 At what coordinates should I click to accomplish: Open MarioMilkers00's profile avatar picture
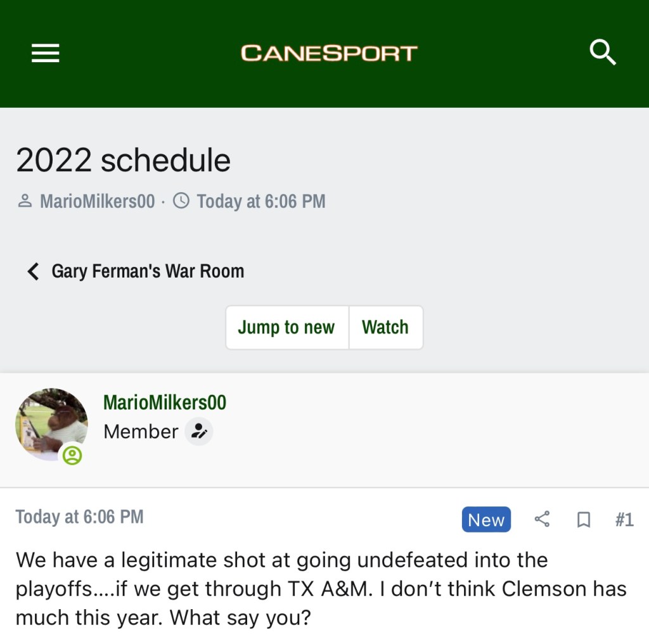tap(51, 423)
